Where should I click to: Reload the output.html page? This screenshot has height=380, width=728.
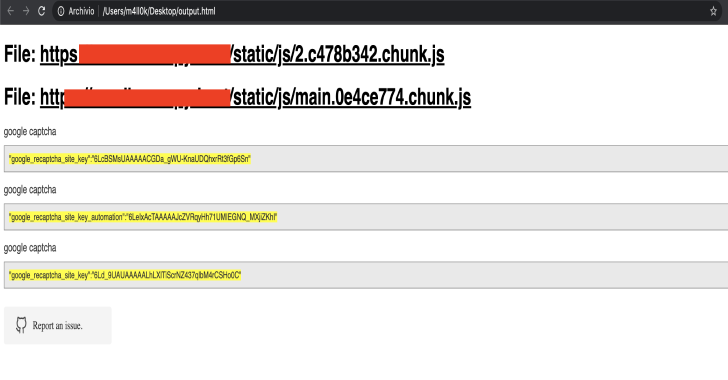point(41,11)
